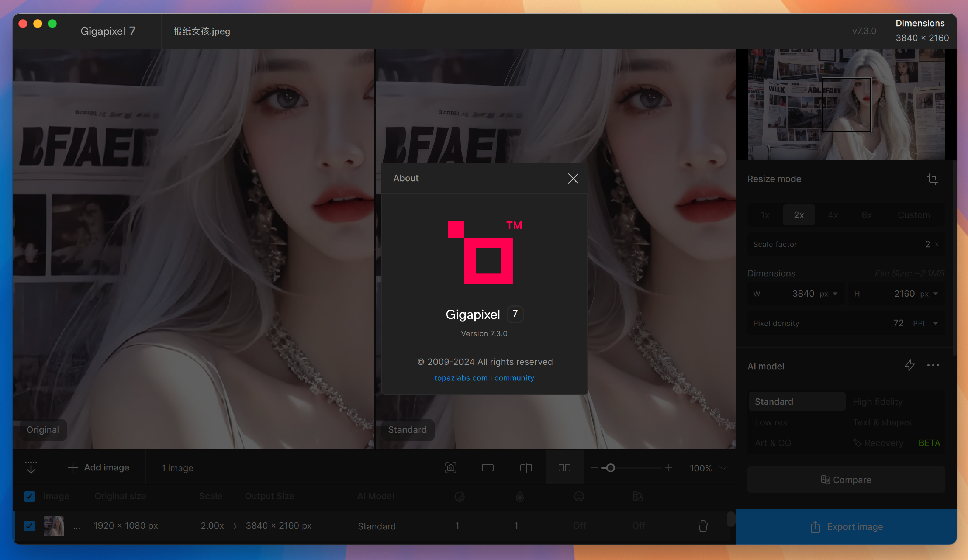Select the High Fidelity AI model option

click(x=877, y=401)
